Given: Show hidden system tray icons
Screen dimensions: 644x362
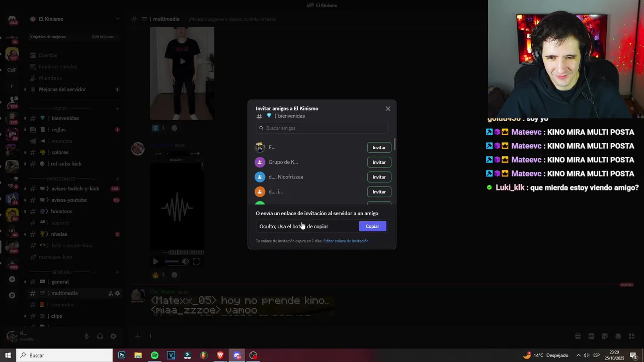Looking at the screenshot, I should pos(578,355).
